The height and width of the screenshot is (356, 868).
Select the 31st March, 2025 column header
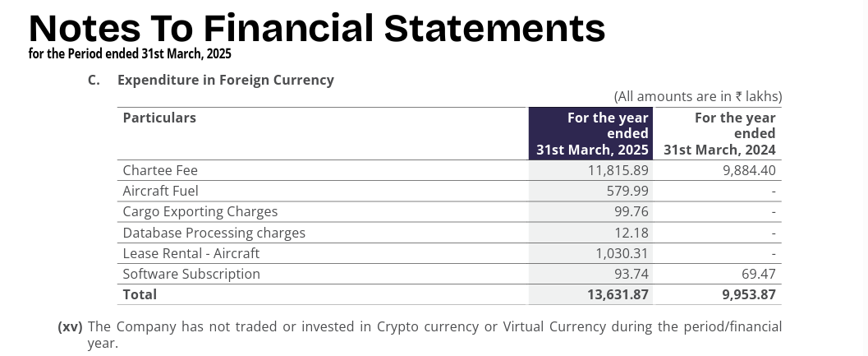(x=592, y=133)
